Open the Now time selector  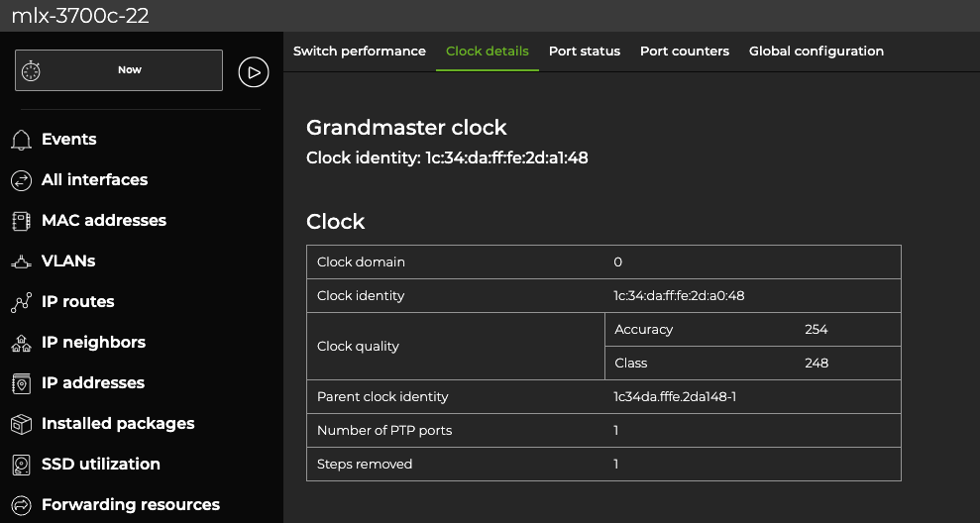tap(119, 70)
